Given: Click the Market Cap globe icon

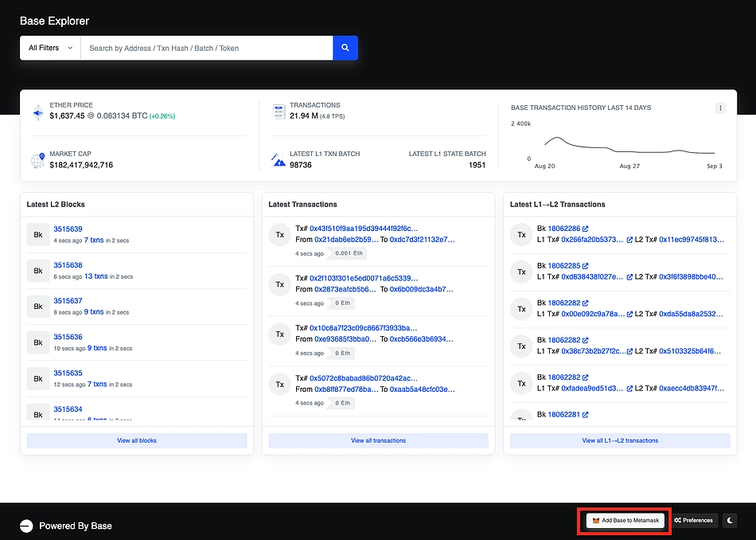Looking at the screenshot, I should pyautogui.click(x=38, y=160).
